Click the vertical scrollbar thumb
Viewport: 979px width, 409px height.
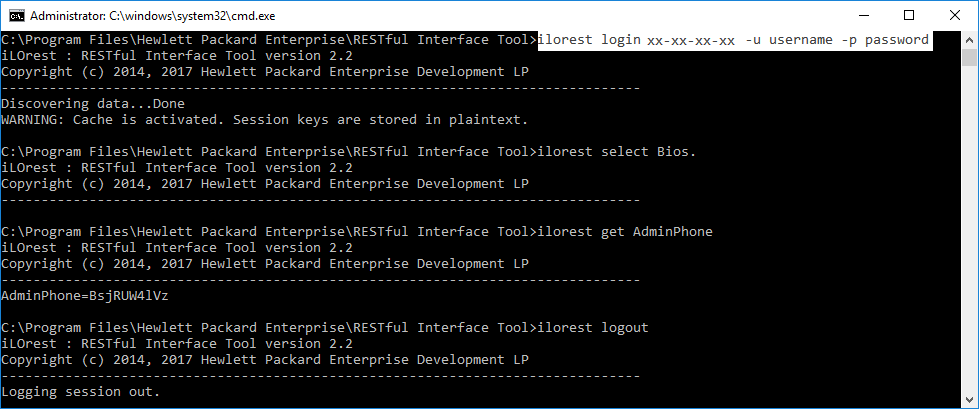coord(969,57)
